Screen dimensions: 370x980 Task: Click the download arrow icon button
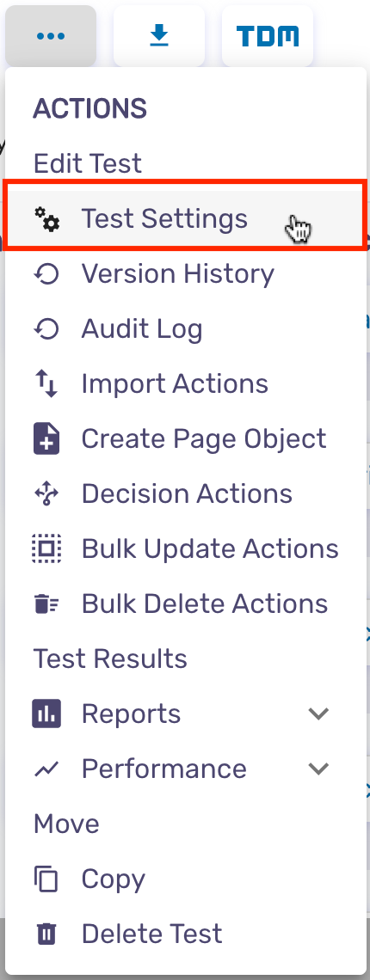pos(159,35)
